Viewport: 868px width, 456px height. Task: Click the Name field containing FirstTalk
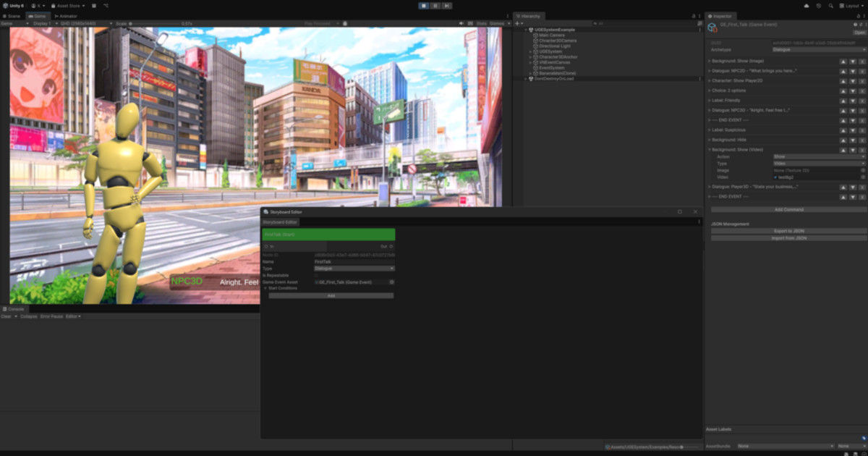(353, 261)
